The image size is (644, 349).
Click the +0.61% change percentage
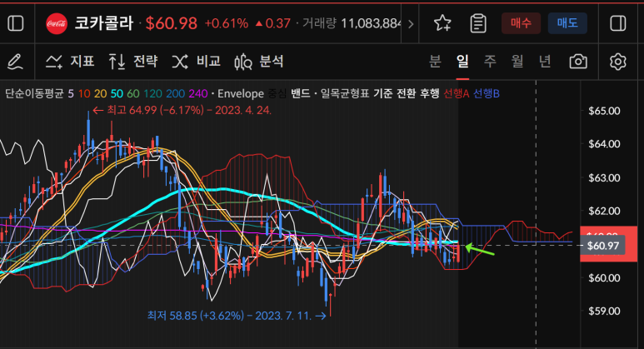(x=227, y=23)
